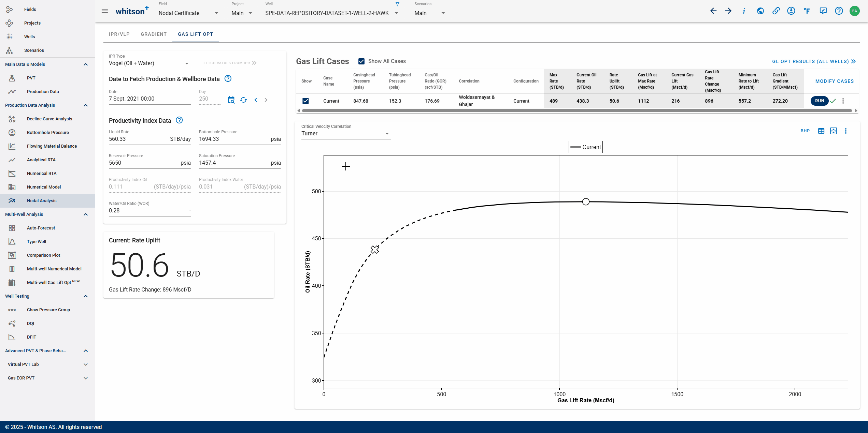Click the Reservoir Pressure input field
Image resolution: width=868 pixels, height=433 pixels.
point(150,163)
